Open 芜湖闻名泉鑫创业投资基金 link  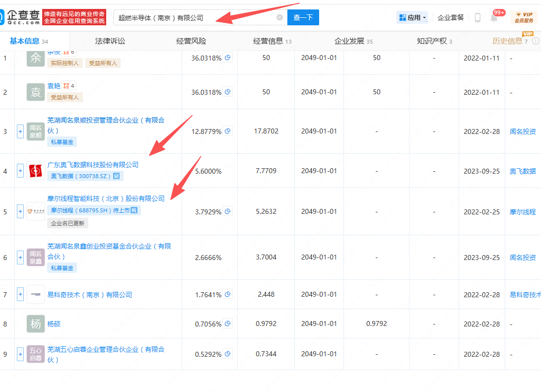[109, 251]
